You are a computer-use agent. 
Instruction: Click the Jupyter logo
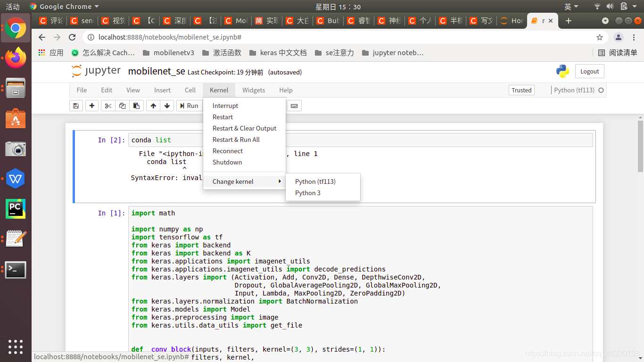(96, 71)
